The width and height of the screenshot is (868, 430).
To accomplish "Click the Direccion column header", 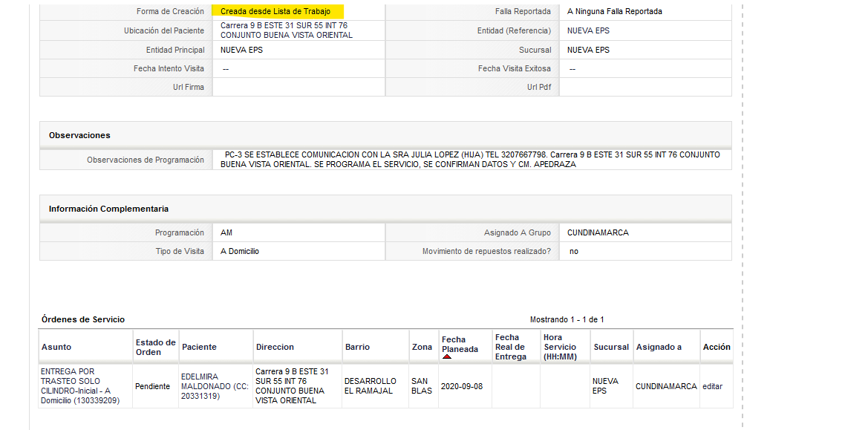I will click(x=275, y=347).
